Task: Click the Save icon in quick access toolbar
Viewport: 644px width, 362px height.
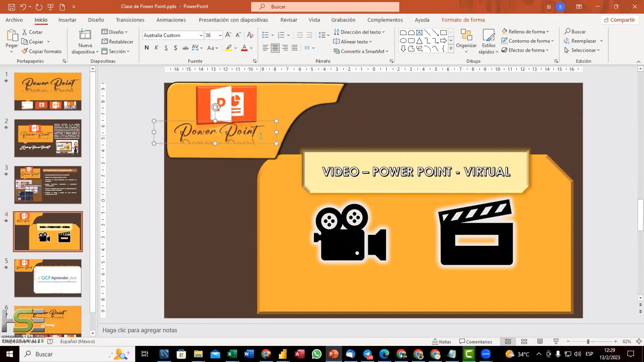Action: [x=12, y=7]
